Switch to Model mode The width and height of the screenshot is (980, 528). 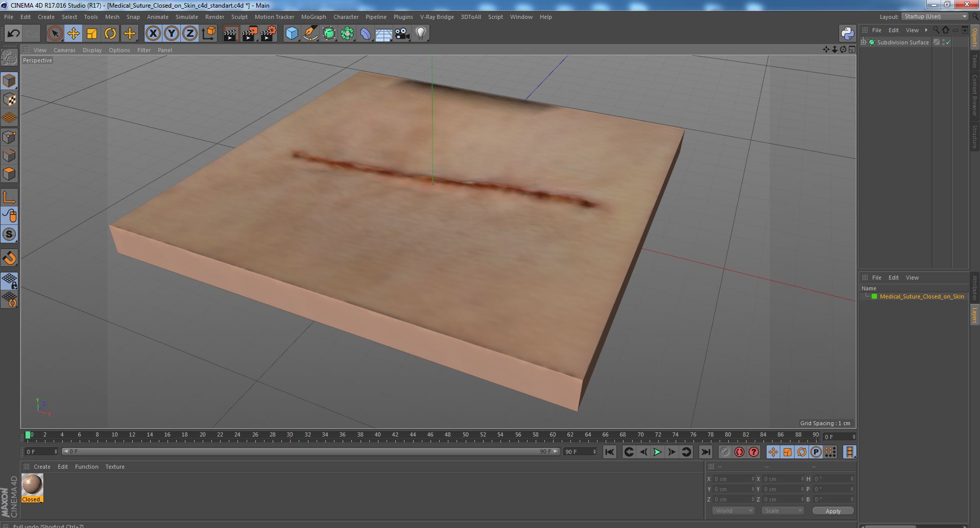9,81
